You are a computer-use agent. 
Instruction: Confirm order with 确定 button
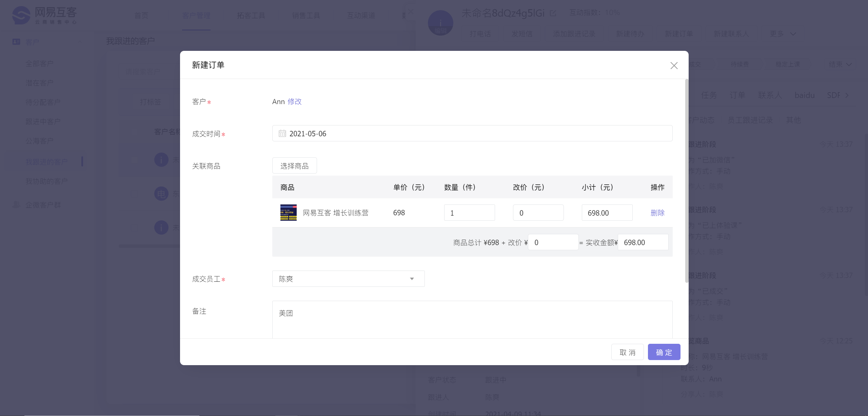pos(664,352)
